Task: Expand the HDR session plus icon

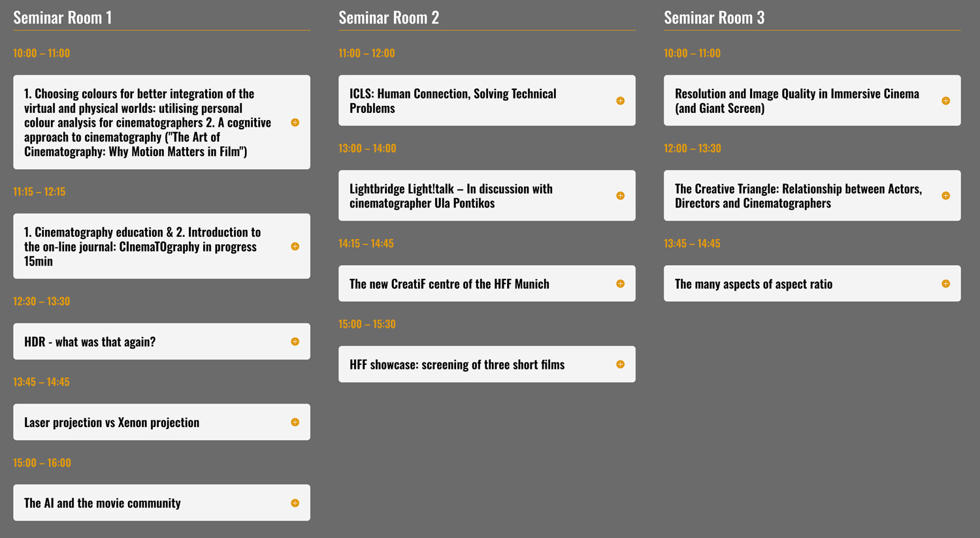Action: [x=295, y=341]
